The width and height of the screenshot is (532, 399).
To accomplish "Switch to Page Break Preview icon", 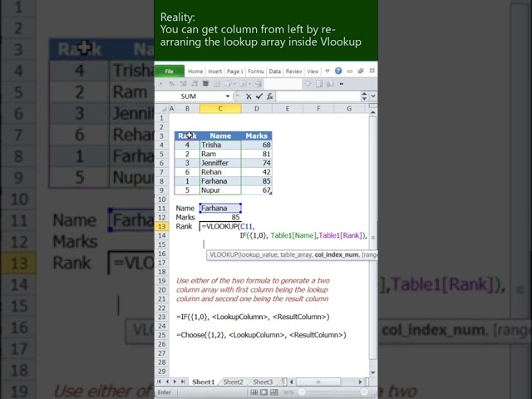I will tap(274, 392).
